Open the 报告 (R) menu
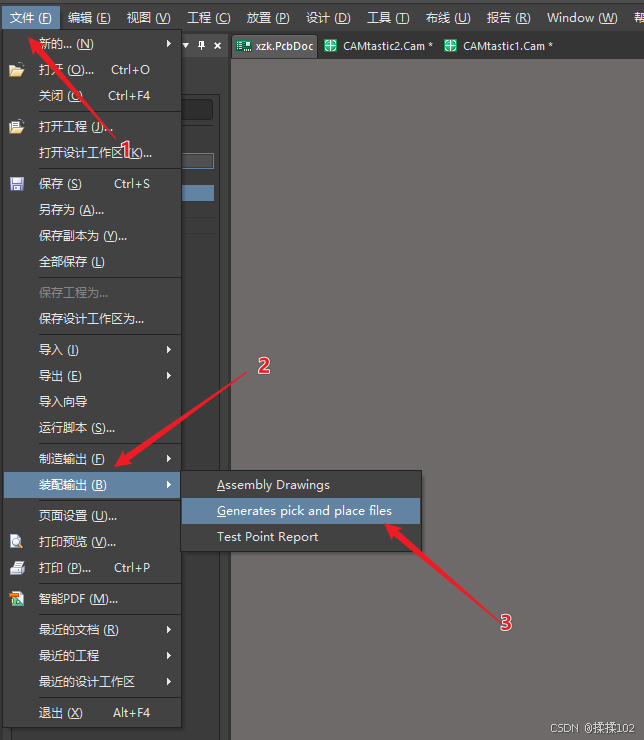 [508, 18]
